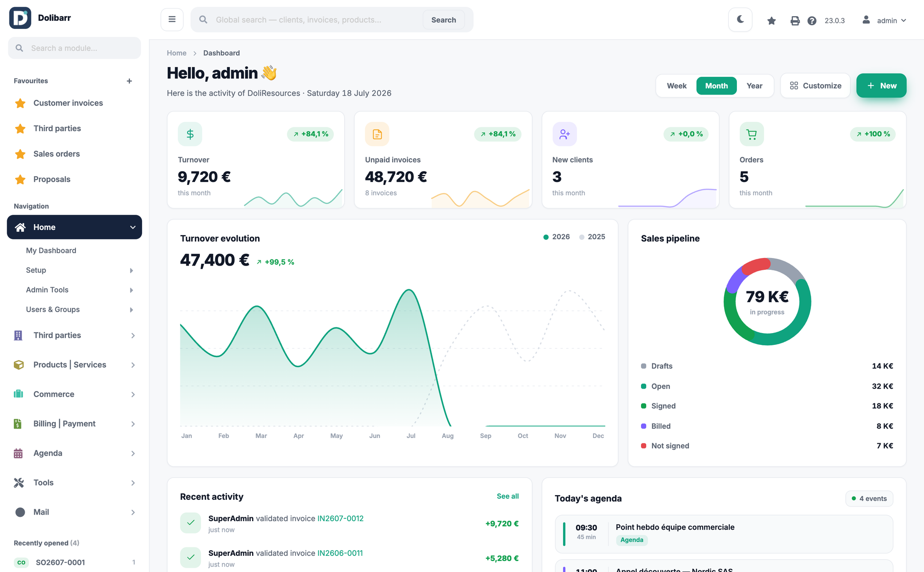Image resolution: width=924 pixels, height=572 pixels.
Task: Expand the Billing | Payment chevron
Action: click(x=133, y=424)
